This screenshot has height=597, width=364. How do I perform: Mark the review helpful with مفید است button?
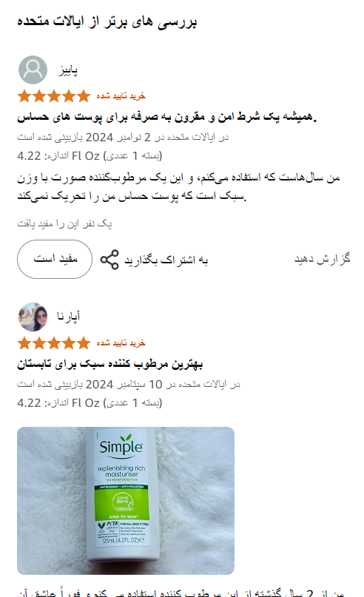pyautogui.click(x=55, y=259)
